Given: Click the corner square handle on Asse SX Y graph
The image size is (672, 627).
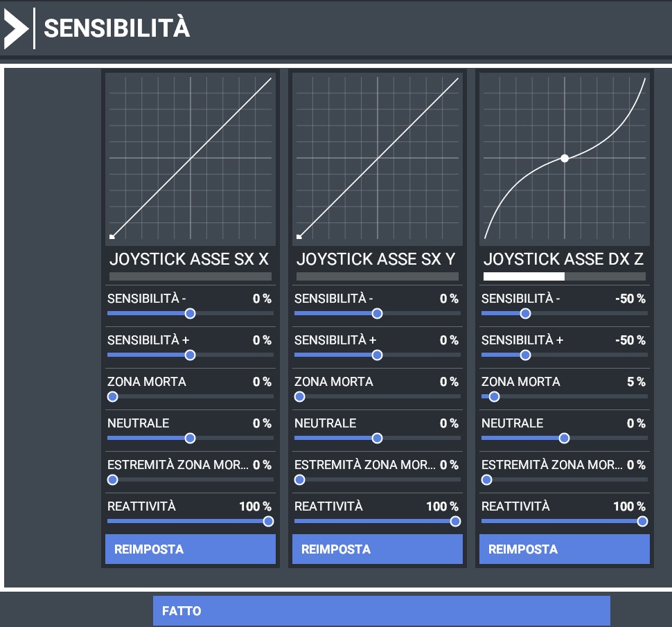Looking at the screenshot, I should click(299, 236).
